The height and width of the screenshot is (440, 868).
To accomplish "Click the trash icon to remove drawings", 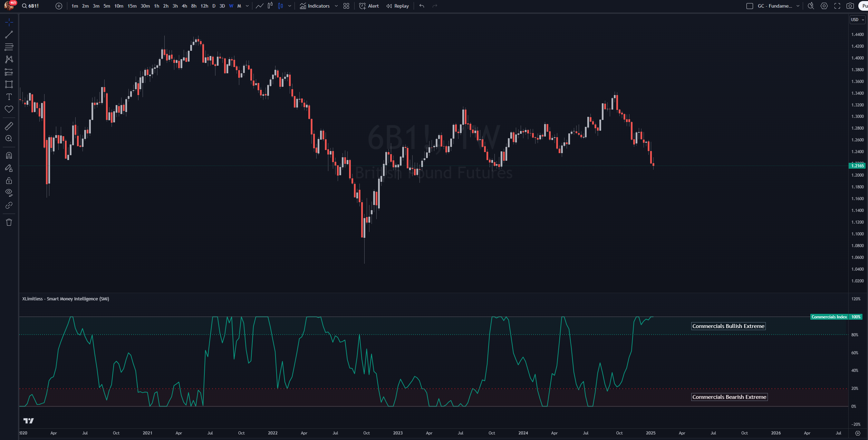I will [9, 222].
